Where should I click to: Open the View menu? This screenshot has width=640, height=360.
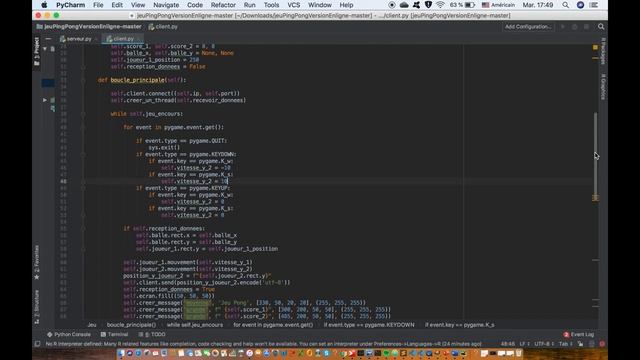coord(138,5)
